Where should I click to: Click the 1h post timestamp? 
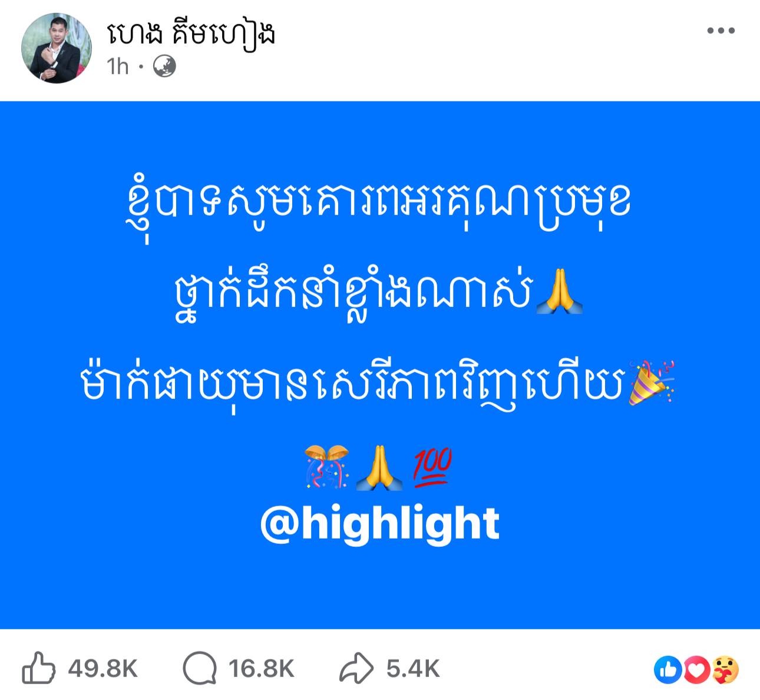point(118,67)
